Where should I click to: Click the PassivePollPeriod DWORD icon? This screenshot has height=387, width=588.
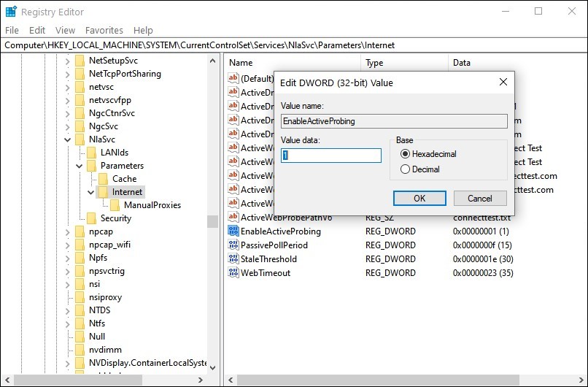233,245
